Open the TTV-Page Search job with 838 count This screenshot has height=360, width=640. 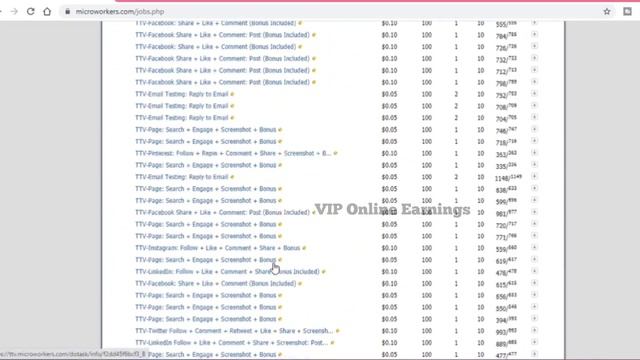[x=206, y=189]
